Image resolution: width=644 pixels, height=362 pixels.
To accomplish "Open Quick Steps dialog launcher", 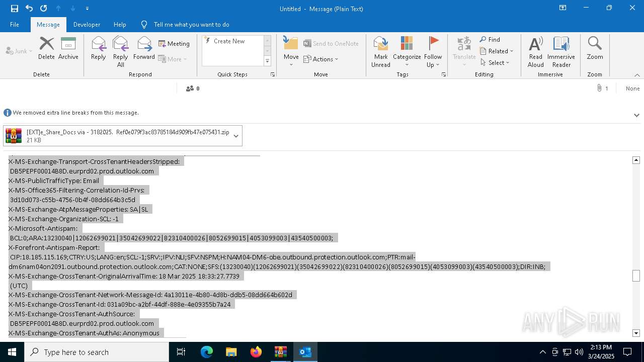I will [273, 74].
